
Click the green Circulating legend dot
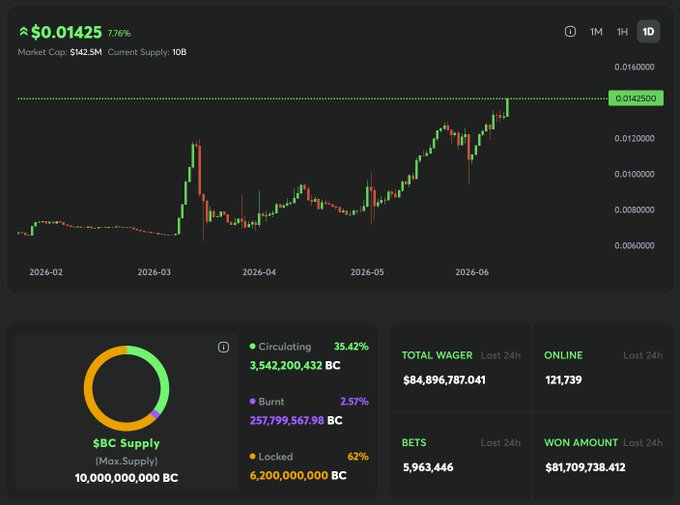(252, 346)
